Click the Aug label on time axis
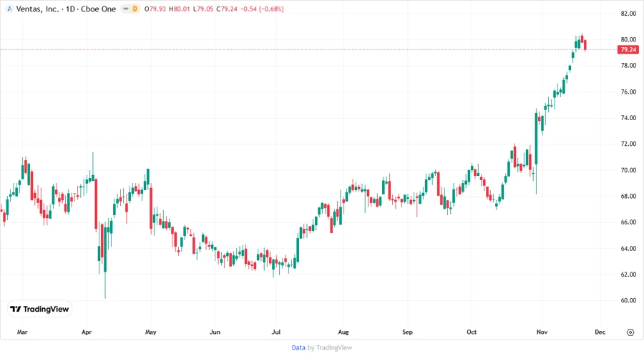The image size is (644, 356). 343,332
